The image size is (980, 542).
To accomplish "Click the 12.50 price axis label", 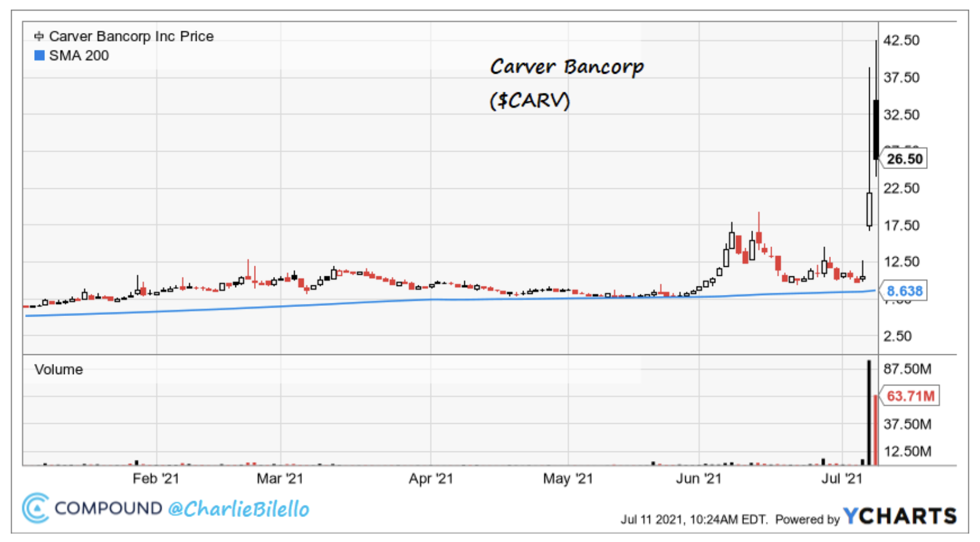I will [x=902, y=261].
